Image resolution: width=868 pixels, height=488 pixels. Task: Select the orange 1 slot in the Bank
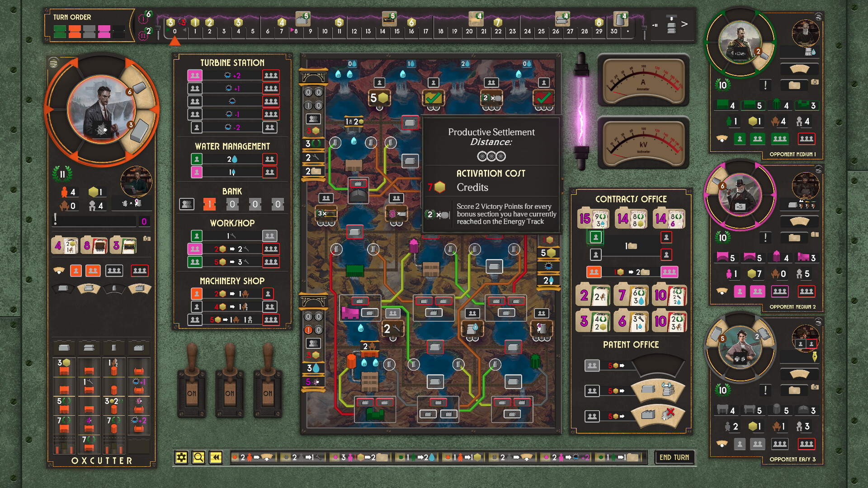tap(209, 204)
